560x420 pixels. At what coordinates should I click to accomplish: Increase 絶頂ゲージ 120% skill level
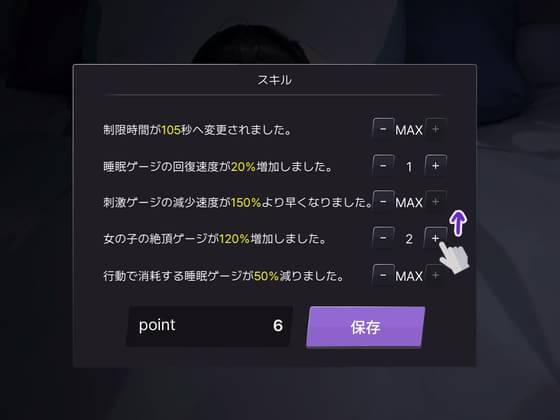point(435,238)
